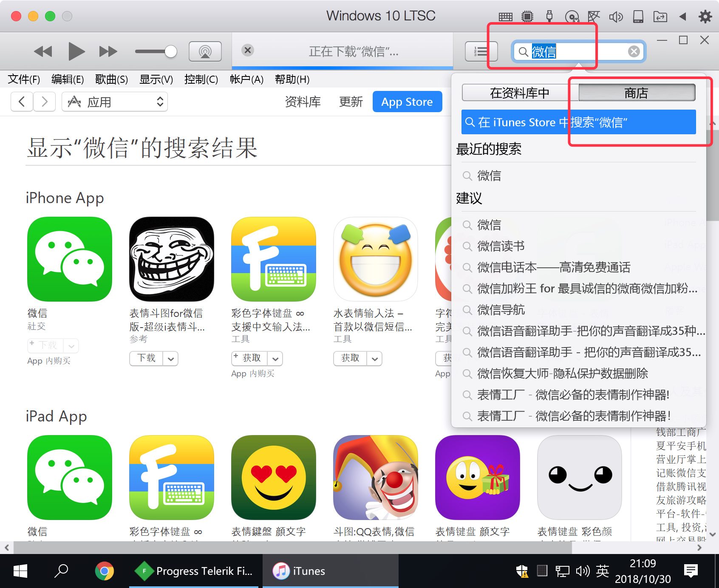The width and height of the screenshot is (719, 588).
Task: Open 表情键盘 彩色颜 face icon
Action: coord(580,478)
